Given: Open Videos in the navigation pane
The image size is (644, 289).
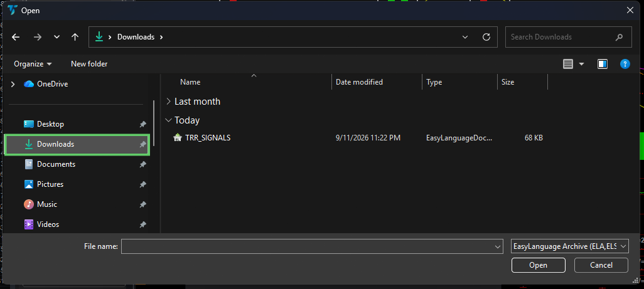Looking at the screenshot, I should pos(48,224).
